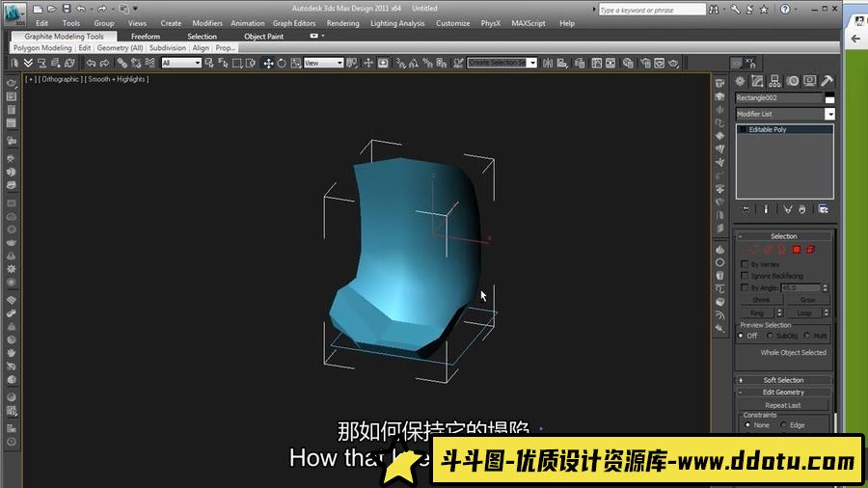Open quick access toolbar dropdown arrow
Screen dimensions: 868x488
click(136, 9)
